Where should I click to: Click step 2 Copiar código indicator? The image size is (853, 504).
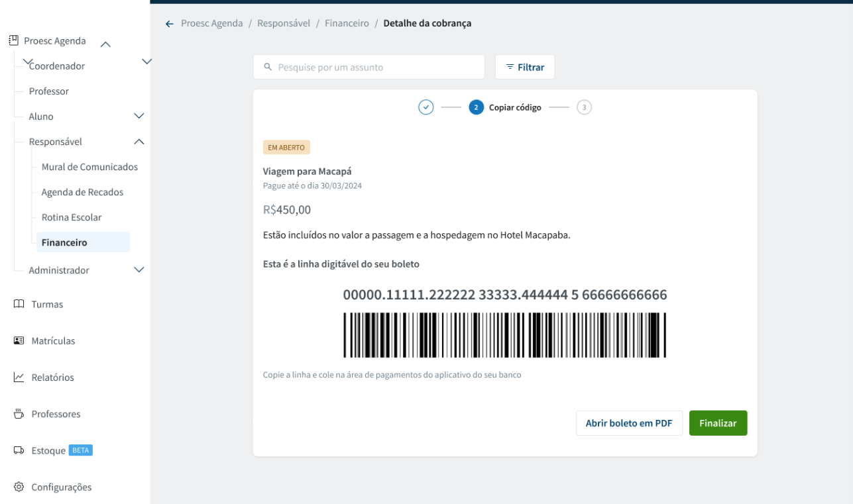[x=505, y=107]
